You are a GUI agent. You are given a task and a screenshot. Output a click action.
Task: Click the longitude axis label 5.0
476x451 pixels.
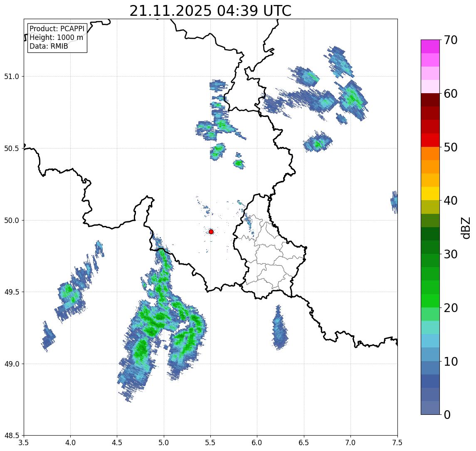click(164, 443)
